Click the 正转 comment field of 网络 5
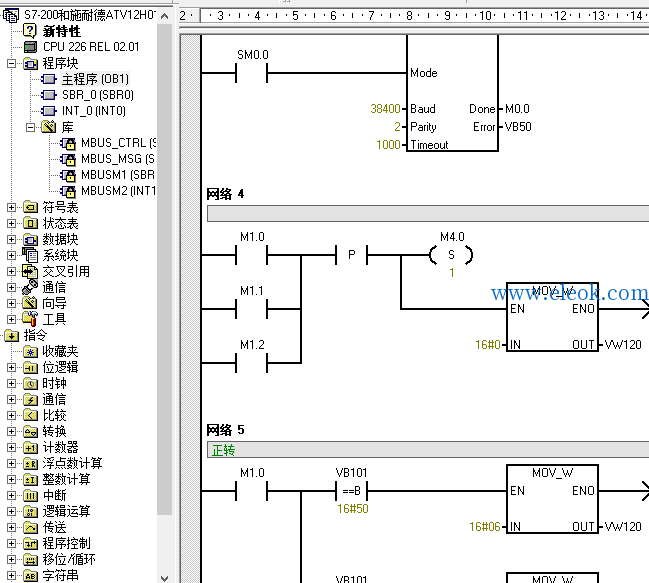649x583 pixels. click(428, 450)
